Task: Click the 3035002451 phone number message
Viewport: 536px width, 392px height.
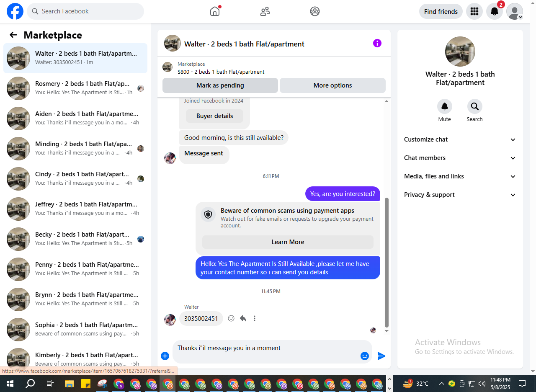Action: point(201,319)
